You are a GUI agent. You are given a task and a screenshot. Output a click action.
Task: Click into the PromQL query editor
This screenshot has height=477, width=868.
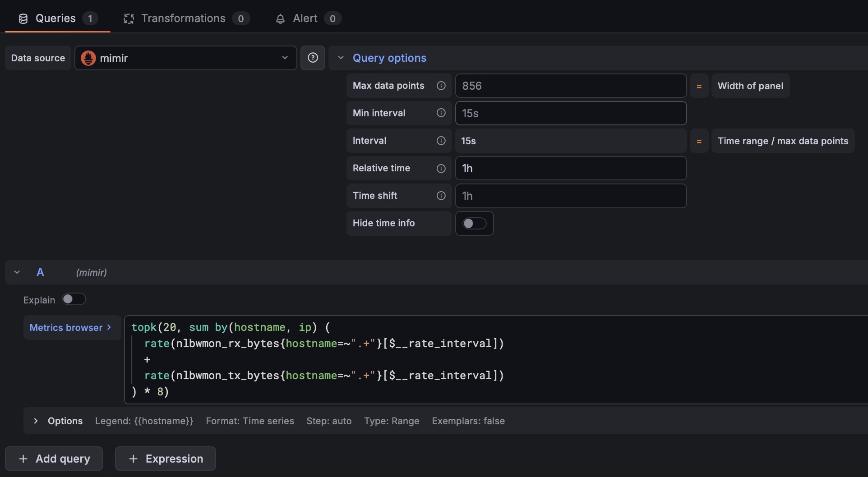pyautogui.click(x=495, y=359)
